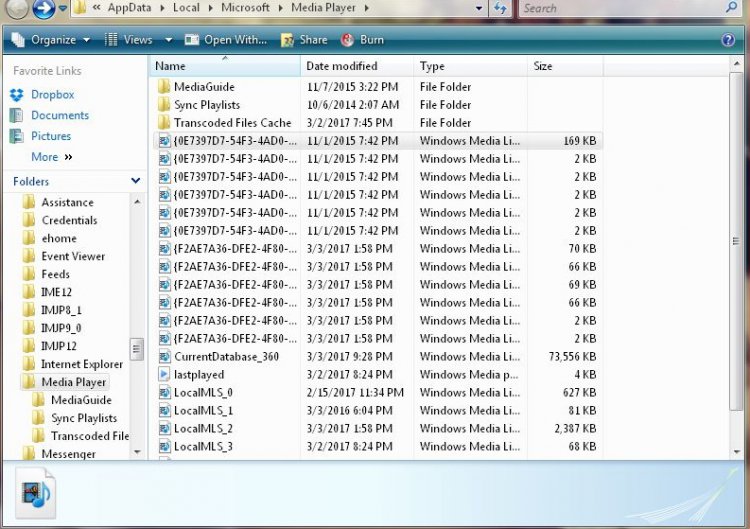The image size is (750, 529).
Task: Select Local in the address breadcrumb
Action: point(186,8)
